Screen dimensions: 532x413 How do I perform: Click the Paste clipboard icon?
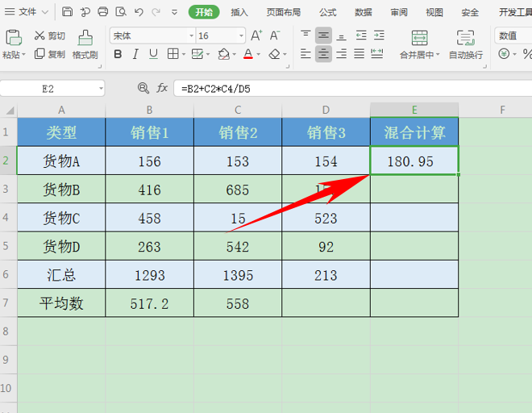pyautogui.click(x=14, y=37)
